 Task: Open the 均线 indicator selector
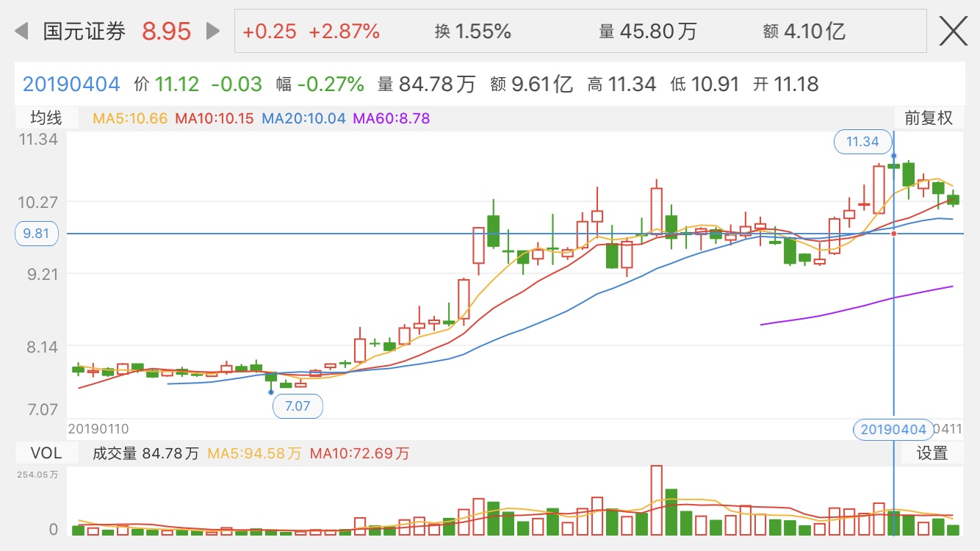click(x=46, y=118)
